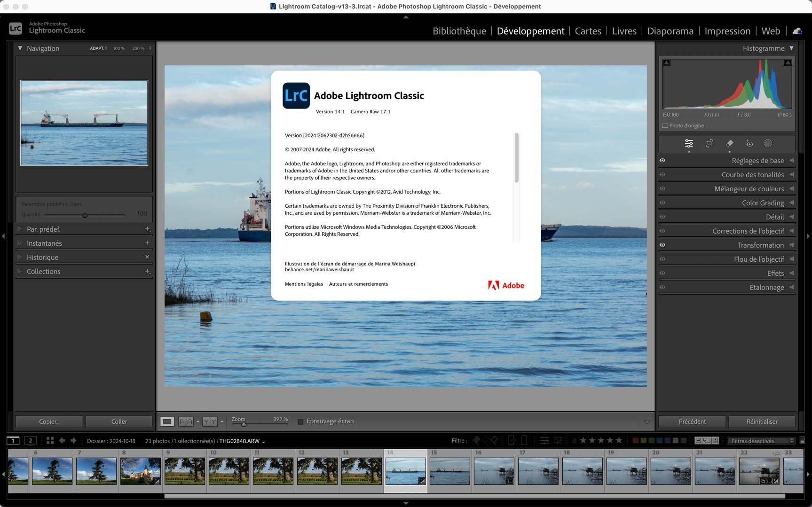
Task: Toggle Courbe des tonalités visibility eye
Action: point(662,175)
